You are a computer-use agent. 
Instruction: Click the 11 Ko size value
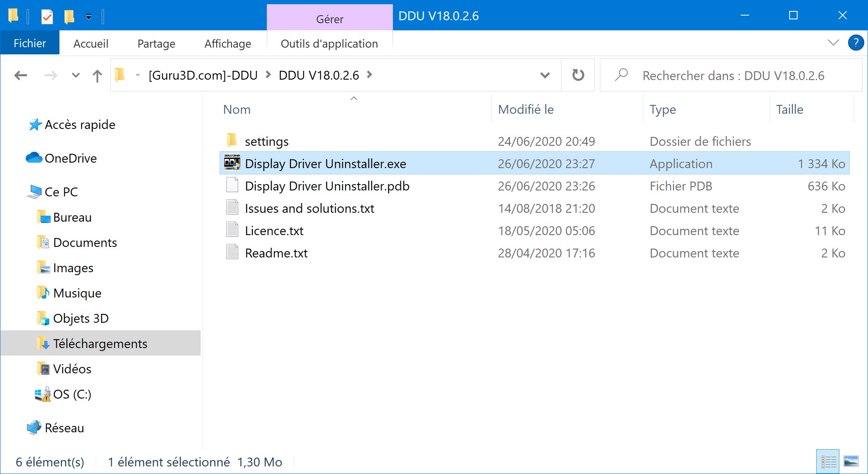pos(830,231)
